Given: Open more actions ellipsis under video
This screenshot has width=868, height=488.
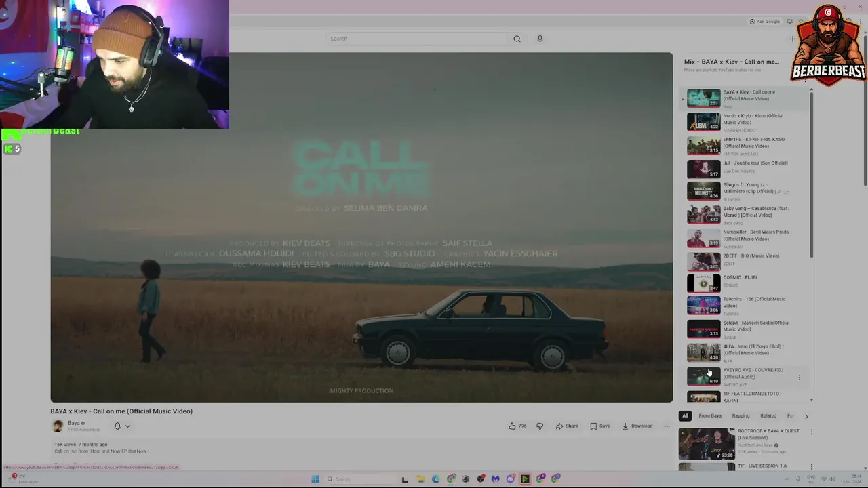Looking at the screenshot, I should coord(667,426).
